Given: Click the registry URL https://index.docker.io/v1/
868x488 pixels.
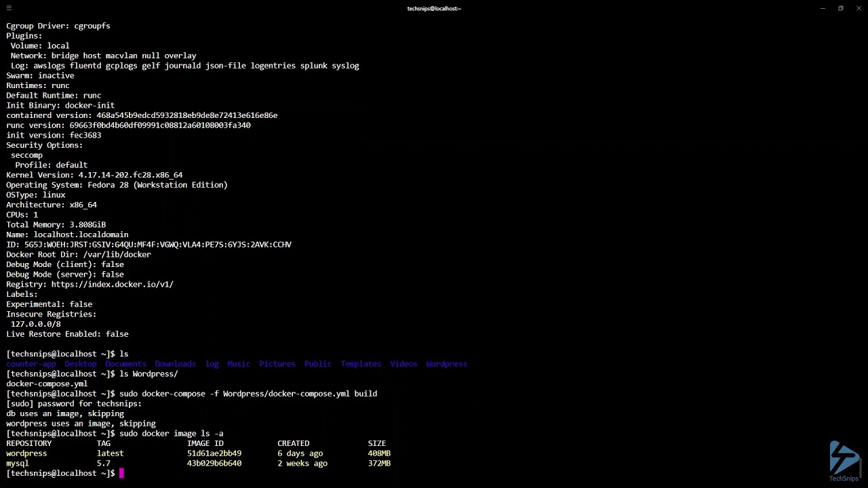Looking at the screenshot, I should pyautogui.click(x=112, y=285).
